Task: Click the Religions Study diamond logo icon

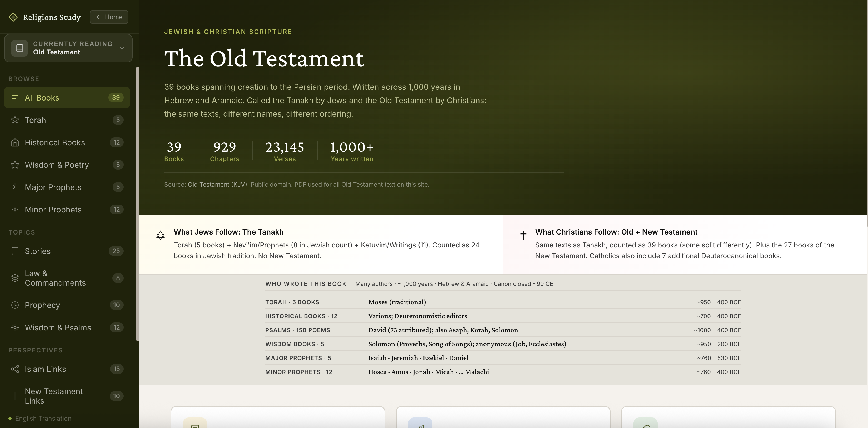Action: pyautogui.click(x=13, y=17)
